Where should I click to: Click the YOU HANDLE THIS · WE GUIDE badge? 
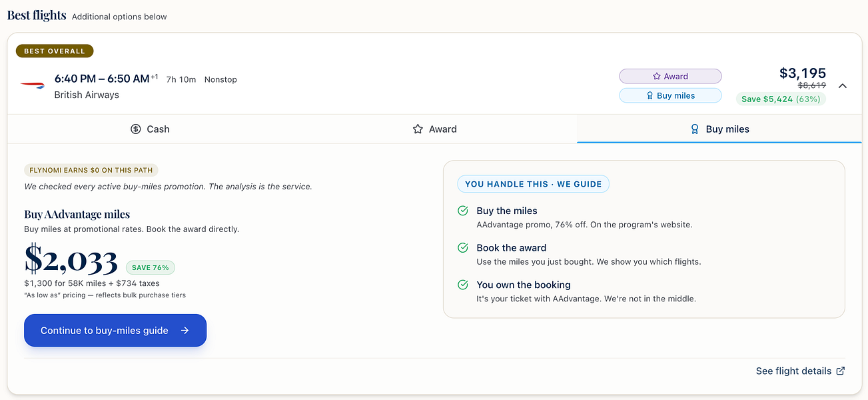[x=533, y=184]
